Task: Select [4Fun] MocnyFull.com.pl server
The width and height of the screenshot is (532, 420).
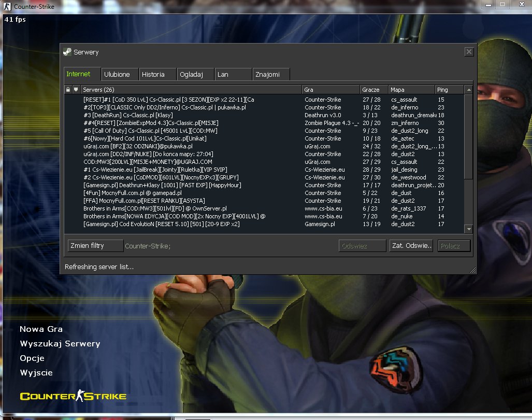Action: click(264, 193)
